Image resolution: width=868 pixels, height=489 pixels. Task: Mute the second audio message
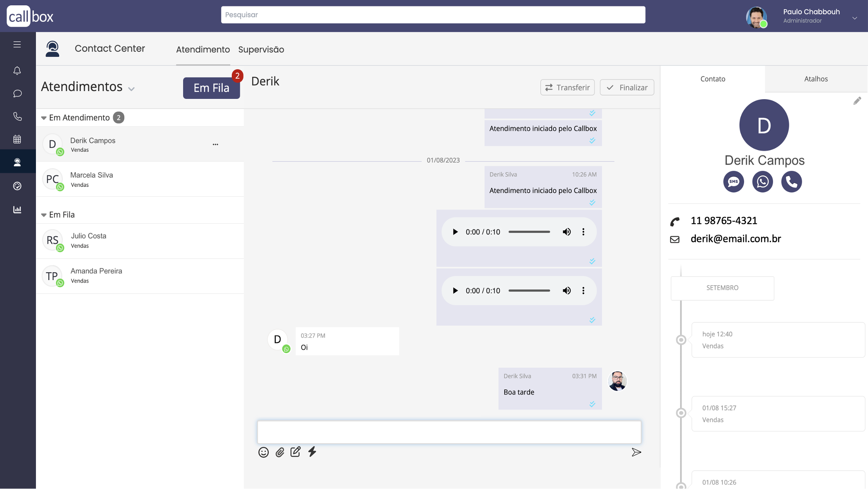pos(567,291)
